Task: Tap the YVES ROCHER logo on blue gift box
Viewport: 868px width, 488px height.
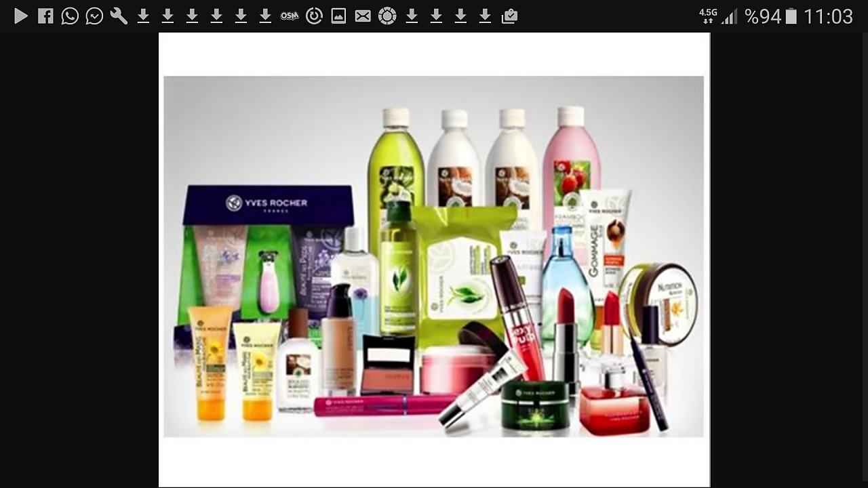Action: (267, 203)
